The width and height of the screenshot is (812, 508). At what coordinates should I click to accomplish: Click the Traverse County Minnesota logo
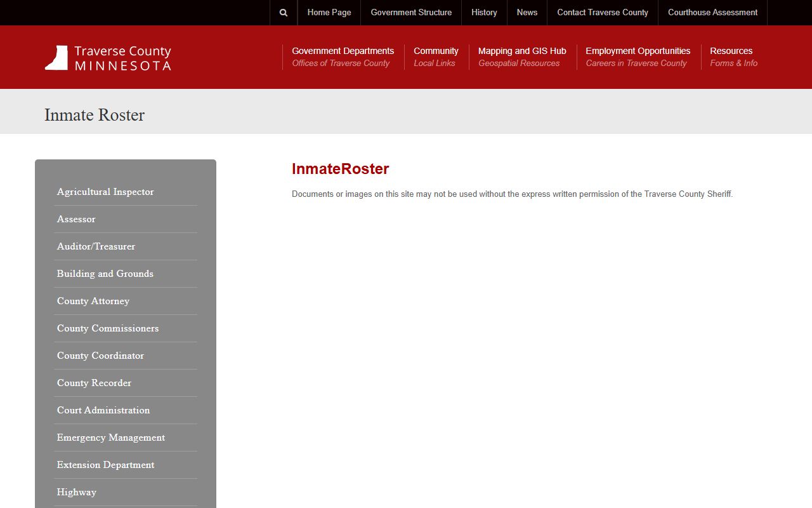(108, 58)
